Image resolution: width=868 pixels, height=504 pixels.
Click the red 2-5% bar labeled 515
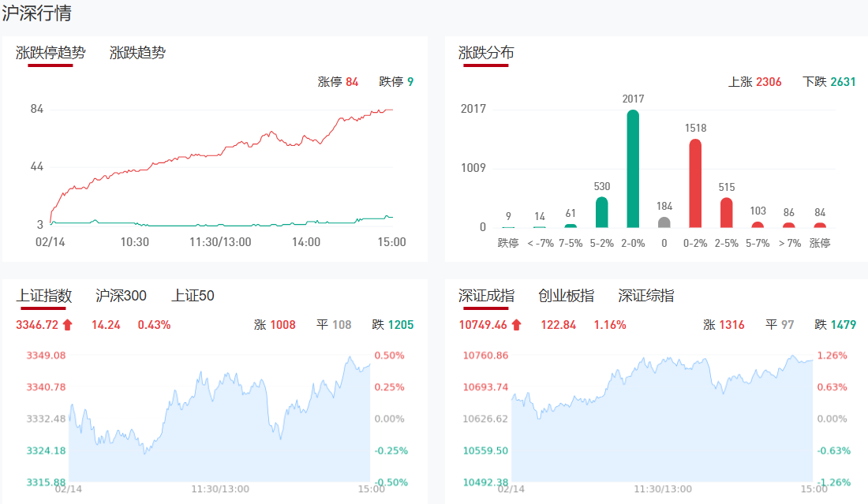727,213
